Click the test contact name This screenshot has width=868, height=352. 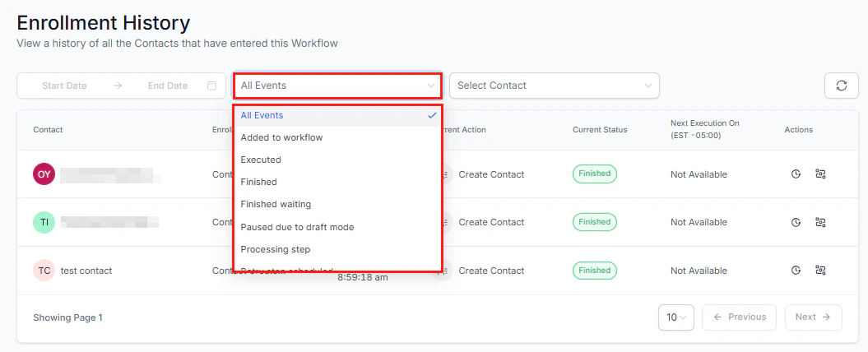[86, 271]
